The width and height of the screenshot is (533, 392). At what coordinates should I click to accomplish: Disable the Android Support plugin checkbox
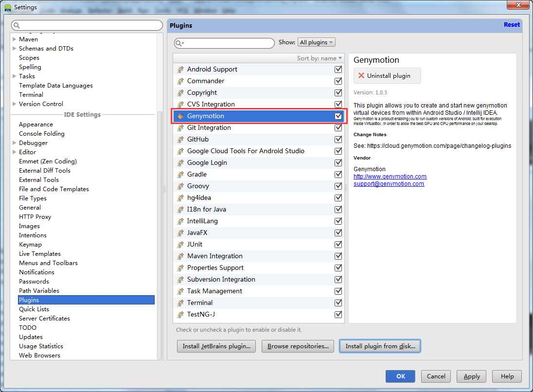[338, 70]
